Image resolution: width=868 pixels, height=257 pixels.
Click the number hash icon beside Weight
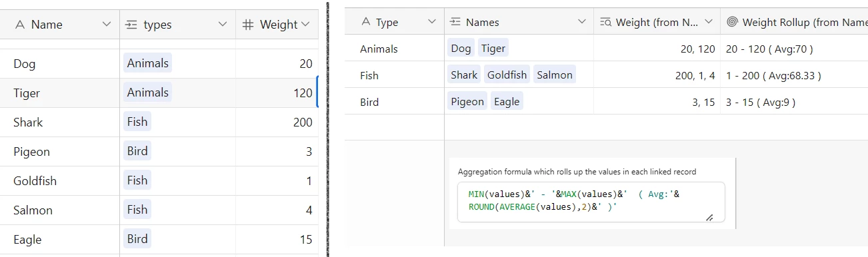(x=247, y=25)
